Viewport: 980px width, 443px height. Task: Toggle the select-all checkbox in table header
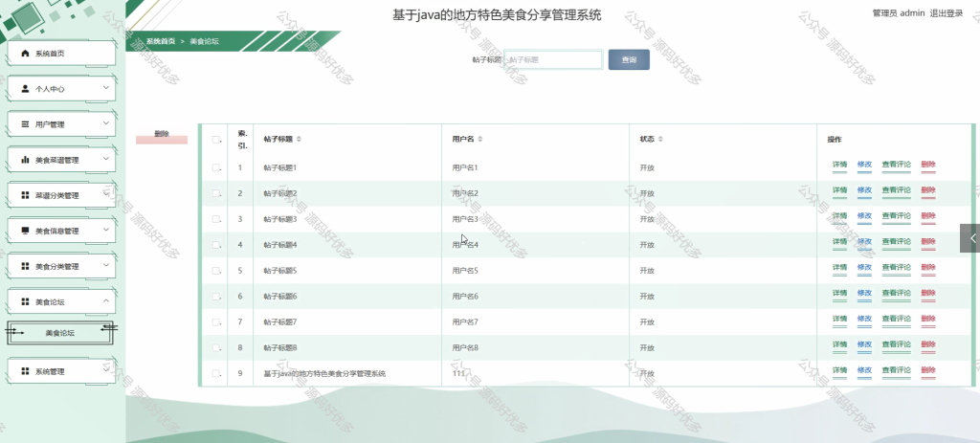click(x=215, y=140)
